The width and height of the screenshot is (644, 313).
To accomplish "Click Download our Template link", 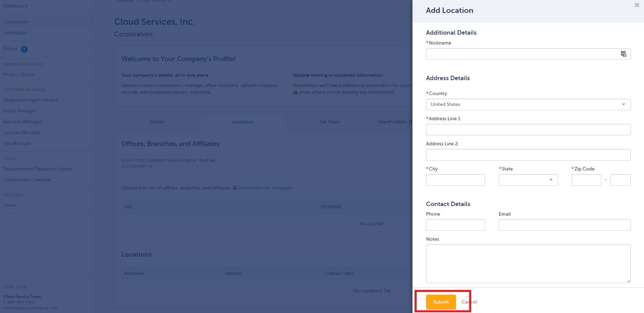I will (265, 188).
